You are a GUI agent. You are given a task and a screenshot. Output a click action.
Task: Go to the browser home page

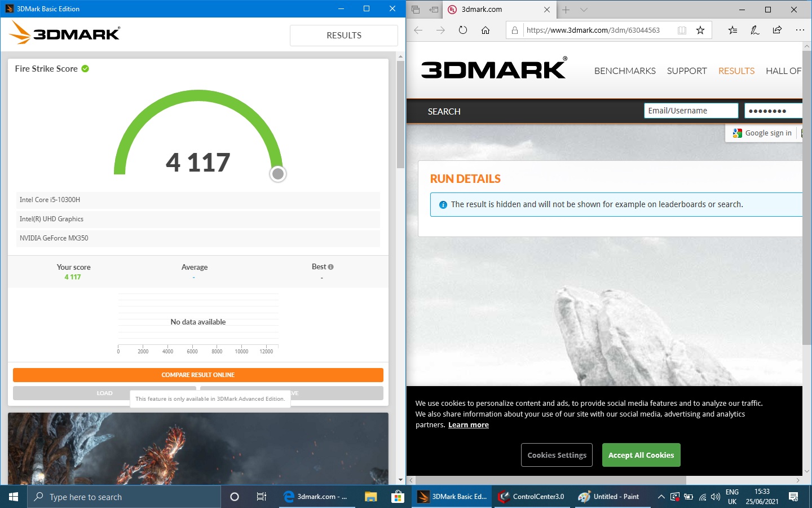point(486,30)
